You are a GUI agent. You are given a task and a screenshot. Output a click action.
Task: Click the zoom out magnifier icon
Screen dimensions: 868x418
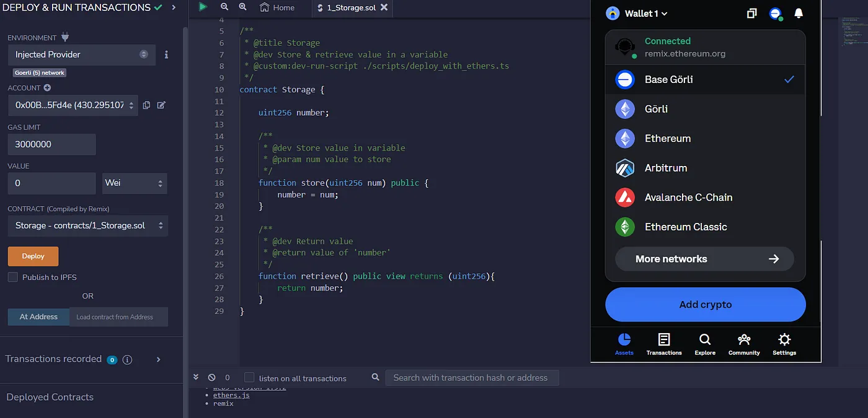pyautogui.click(x=224, y=7)
